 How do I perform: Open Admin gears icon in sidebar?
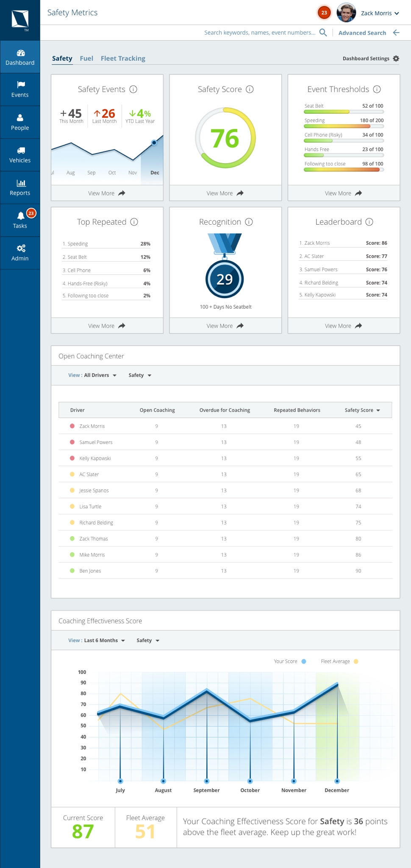[x=21, y=248]
